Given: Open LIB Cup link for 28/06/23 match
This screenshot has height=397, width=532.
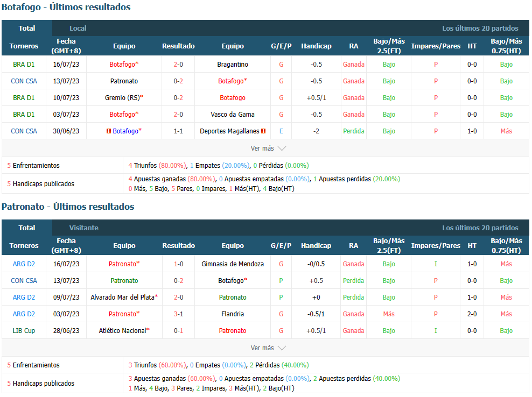Looking at the screenshot, I should click(x=24, y=330).
